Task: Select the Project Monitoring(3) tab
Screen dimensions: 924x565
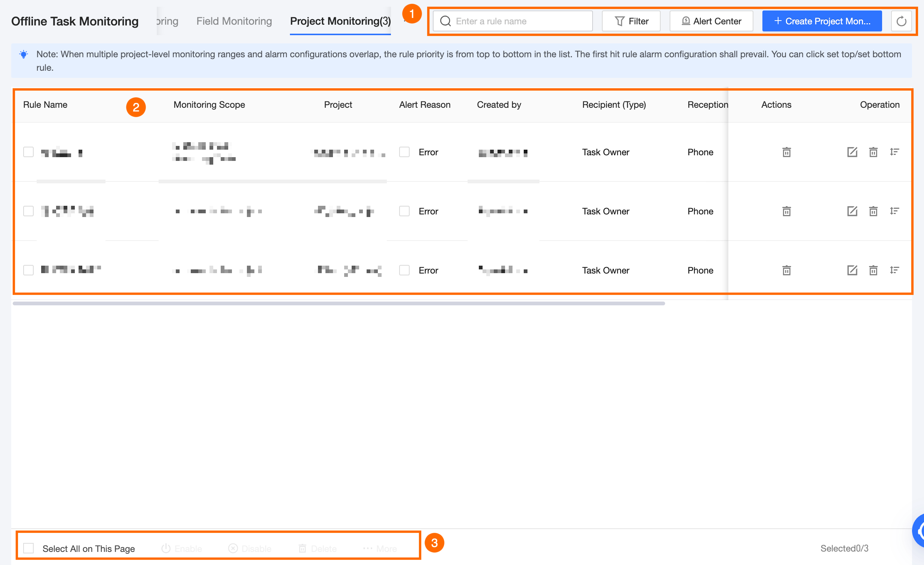Action: coord(340,21)
